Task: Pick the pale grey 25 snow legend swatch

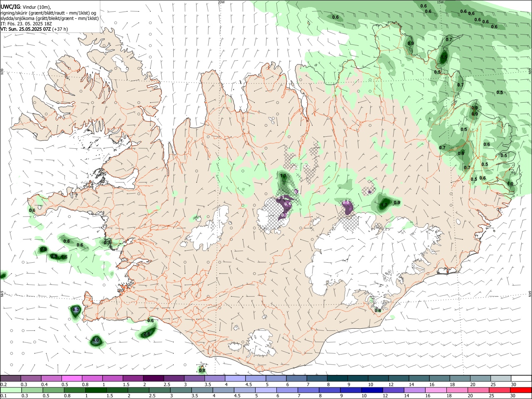Action: (x=500, y=378)
